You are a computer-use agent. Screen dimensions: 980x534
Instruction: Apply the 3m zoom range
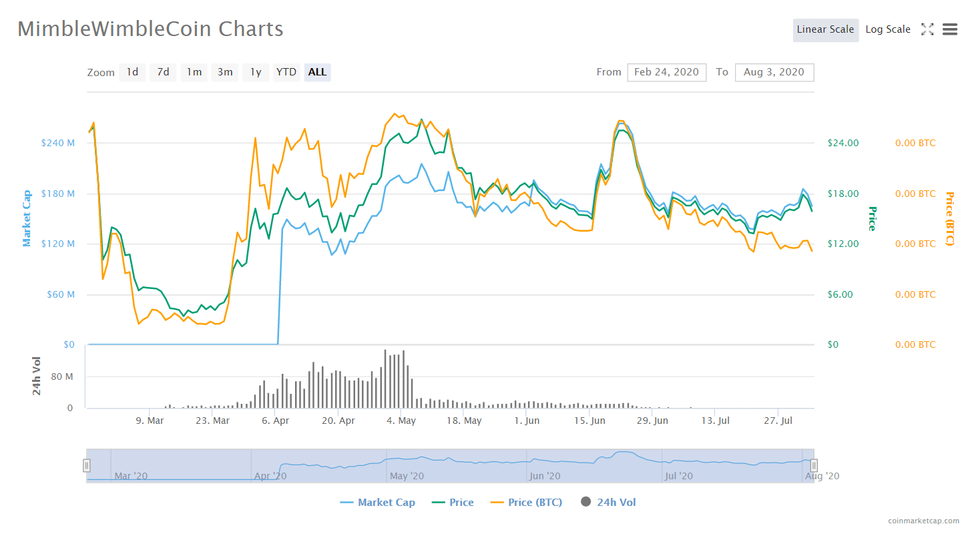[x=225, y=72]
